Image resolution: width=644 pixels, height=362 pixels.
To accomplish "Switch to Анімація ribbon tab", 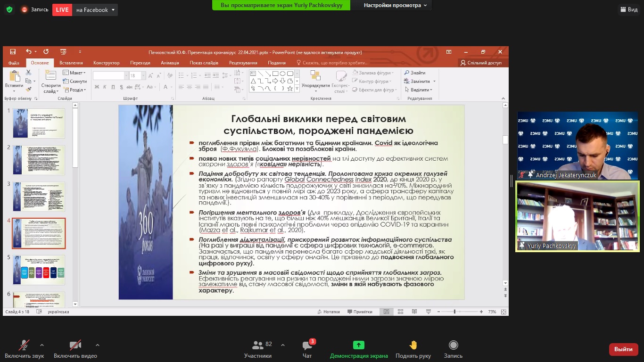I will pyautogui.click(x=170, y=63).
